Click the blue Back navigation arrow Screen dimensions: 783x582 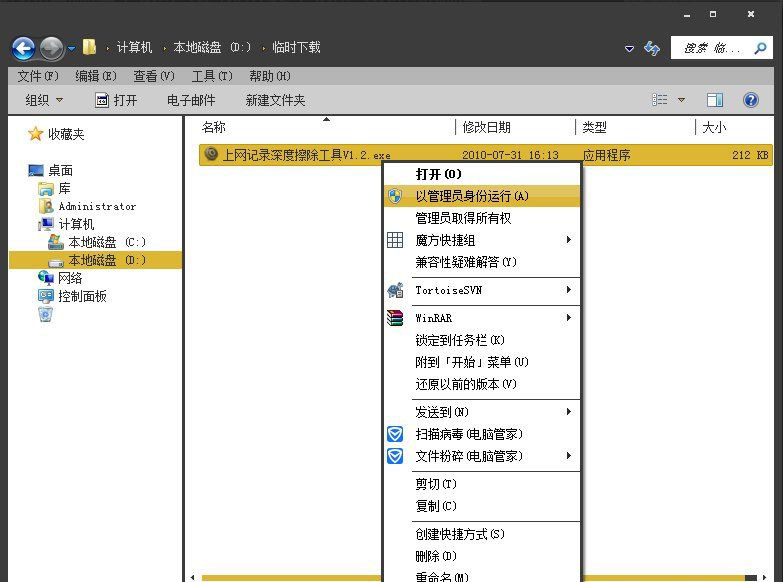coord(23,48)
